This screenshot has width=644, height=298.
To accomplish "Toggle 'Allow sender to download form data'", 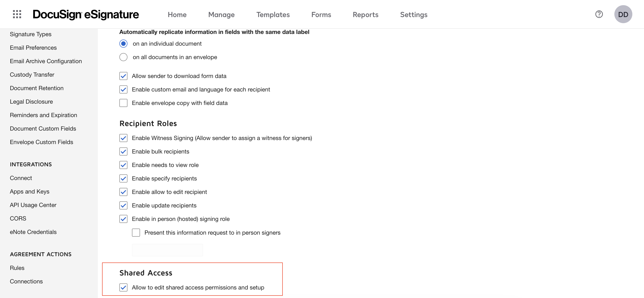I will 123,76.
